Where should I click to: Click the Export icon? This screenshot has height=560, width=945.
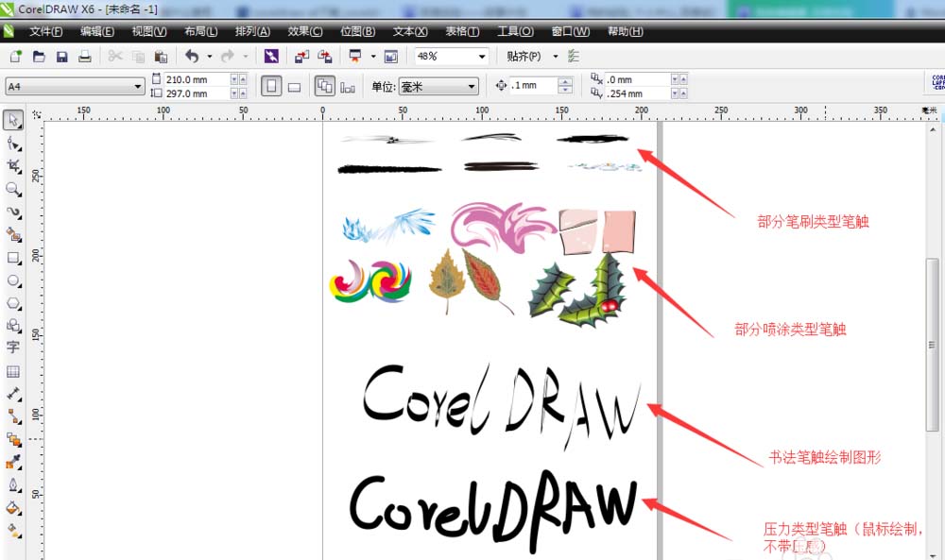tap(325, 57)
